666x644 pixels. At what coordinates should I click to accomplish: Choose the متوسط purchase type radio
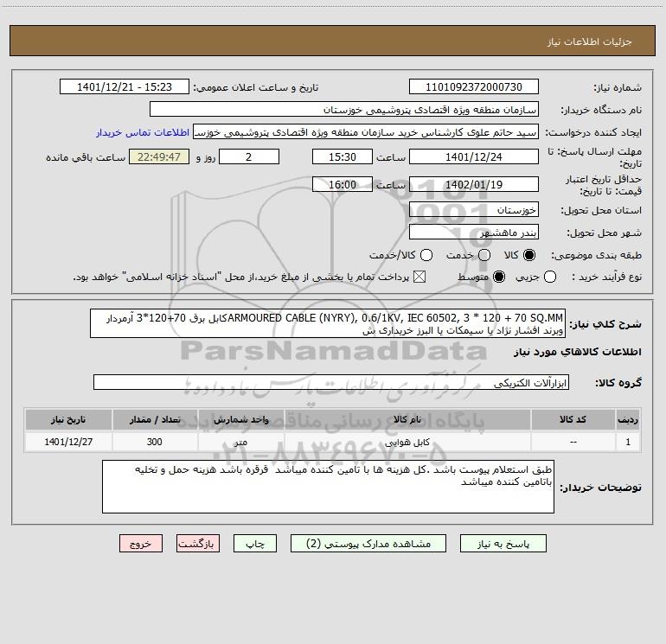[499, 277]
